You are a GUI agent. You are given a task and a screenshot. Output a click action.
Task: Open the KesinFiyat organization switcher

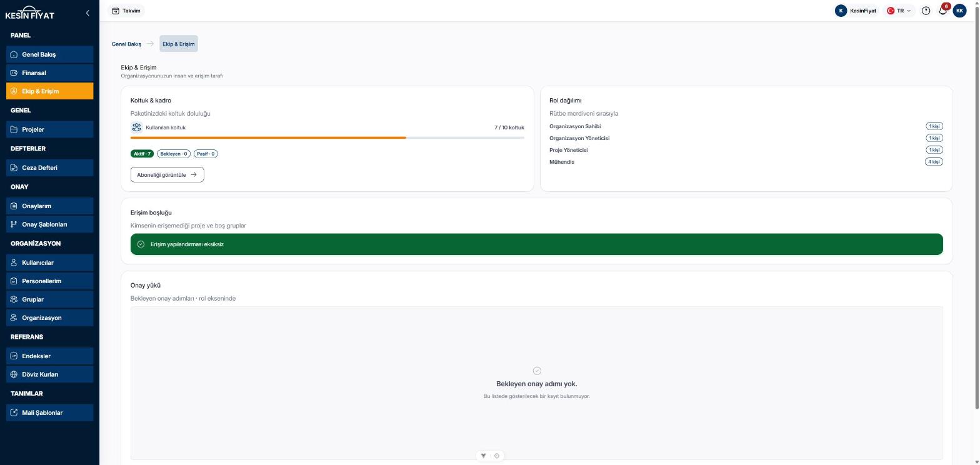pyautogui.click(x=856, y=11)
